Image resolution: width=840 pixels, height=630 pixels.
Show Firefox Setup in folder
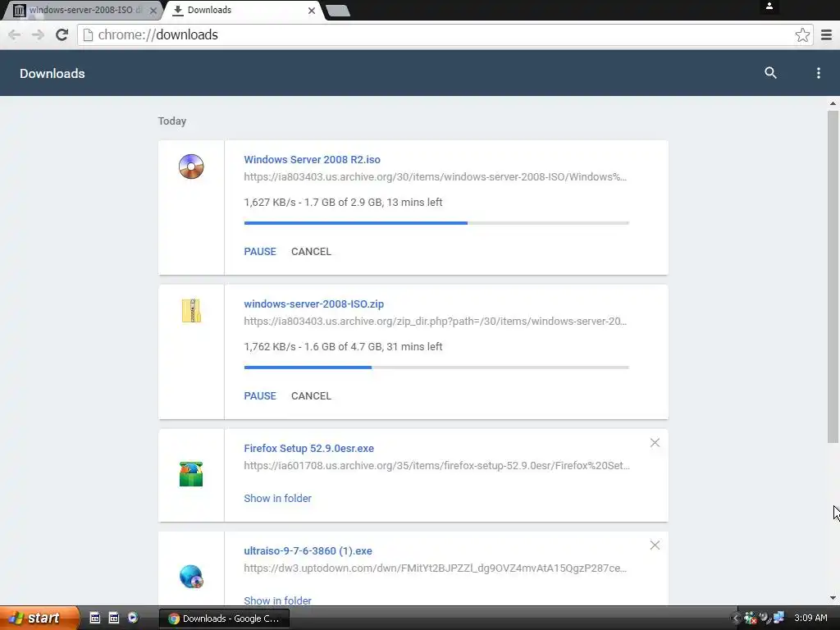(277, 498)
